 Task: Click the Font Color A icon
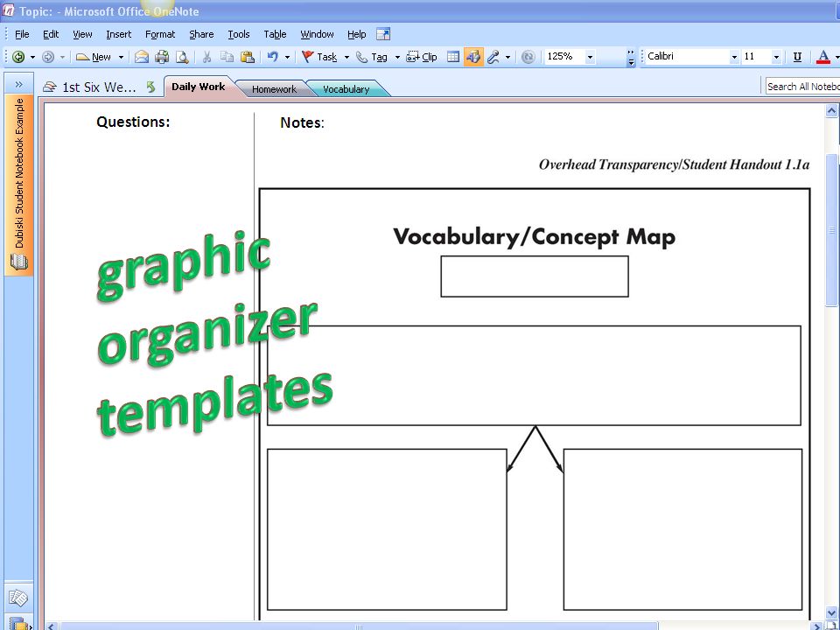point(824,57)
